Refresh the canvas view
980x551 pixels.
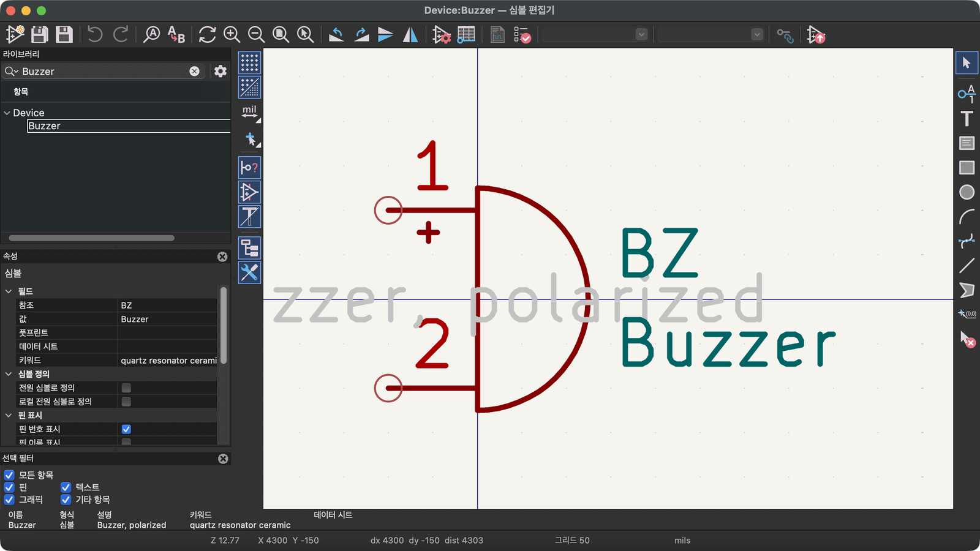(207, 34)
